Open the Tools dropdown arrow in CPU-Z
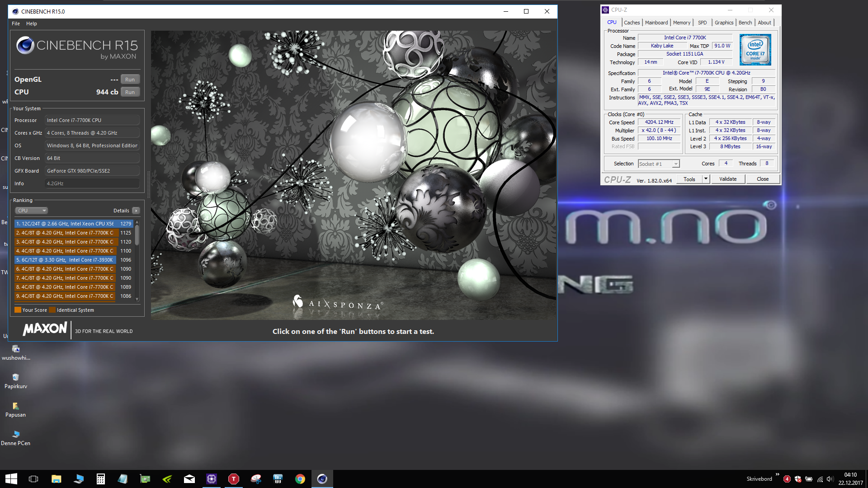The image size is (868, 488). click(706, 179)
